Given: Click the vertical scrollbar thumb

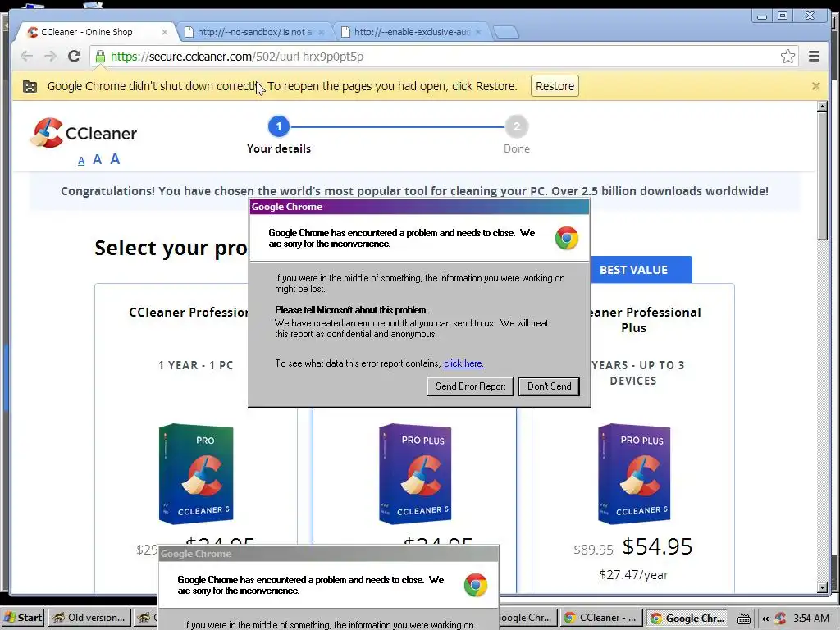Looking at the screenshot, I should click(822, 176).
